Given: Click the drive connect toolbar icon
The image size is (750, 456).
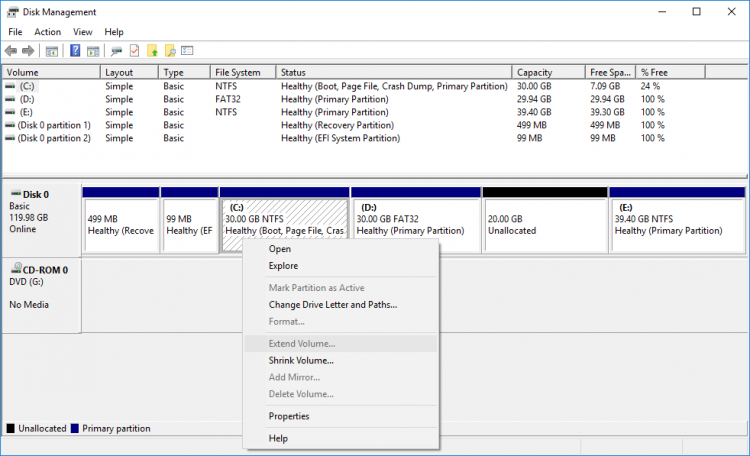Looking at the screenshot, I should pos(116,51).
